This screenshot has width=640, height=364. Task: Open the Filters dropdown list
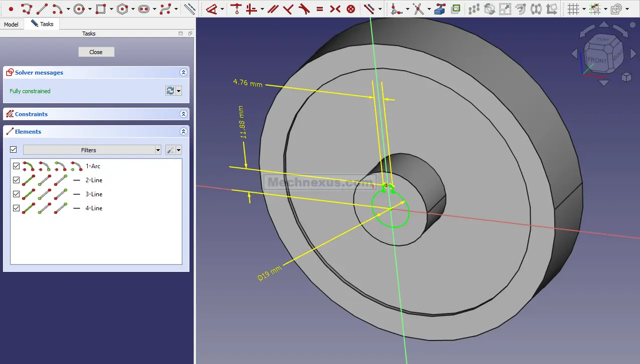click(x=158, y=150)
